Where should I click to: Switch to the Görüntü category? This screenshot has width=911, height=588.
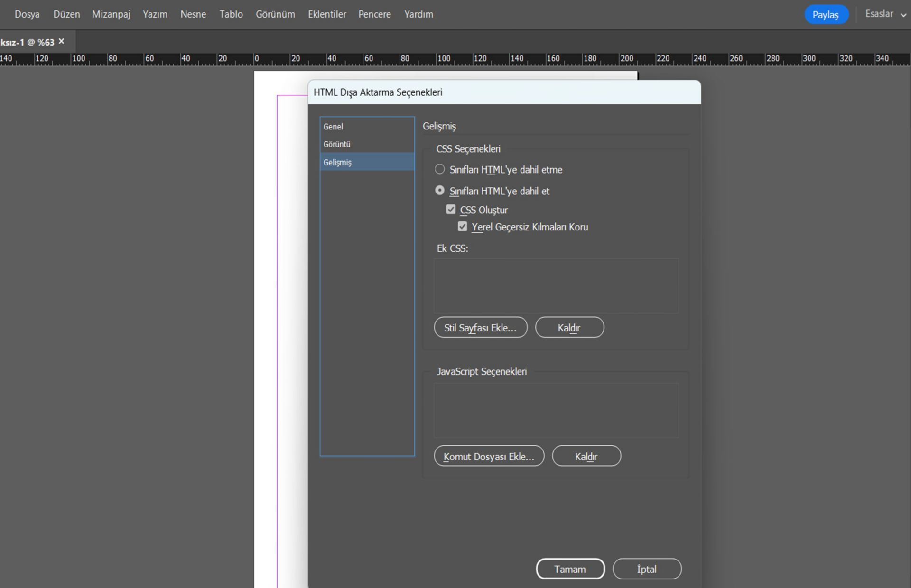pos(337,144)
